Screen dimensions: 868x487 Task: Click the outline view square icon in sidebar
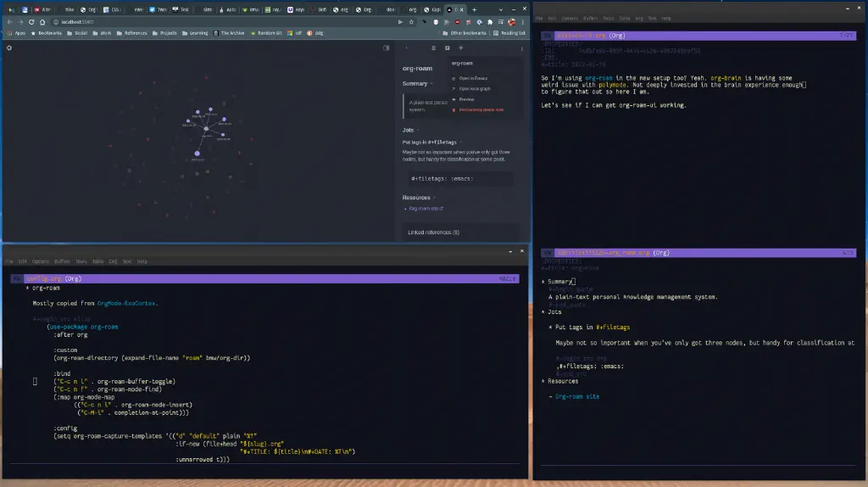click(448, 48)
